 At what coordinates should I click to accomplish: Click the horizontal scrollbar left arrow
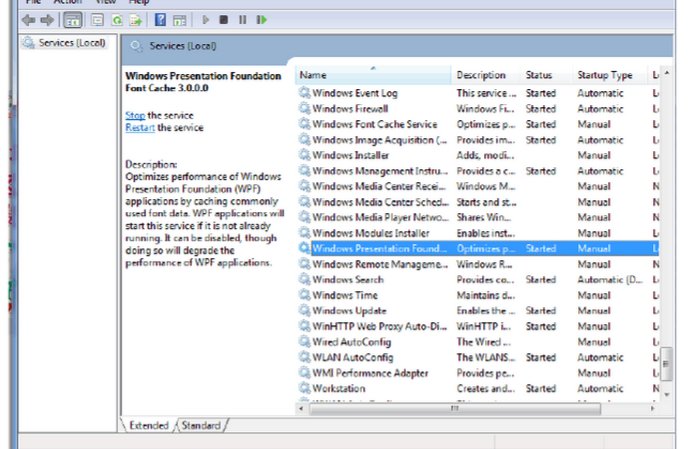pyautogui.click(x=301, y=408)
